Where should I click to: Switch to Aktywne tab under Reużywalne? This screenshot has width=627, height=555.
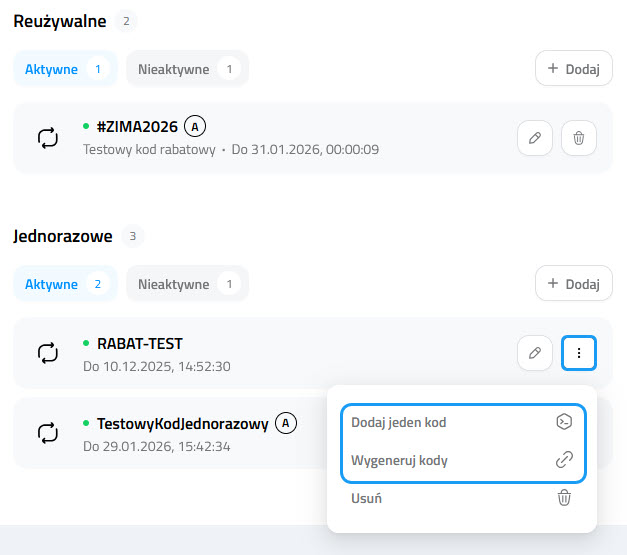(x=65, y=69)
